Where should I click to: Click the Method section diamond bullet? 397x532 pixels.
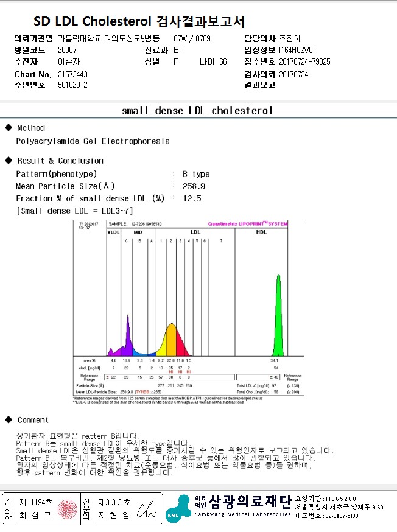(x=9, y=128)
